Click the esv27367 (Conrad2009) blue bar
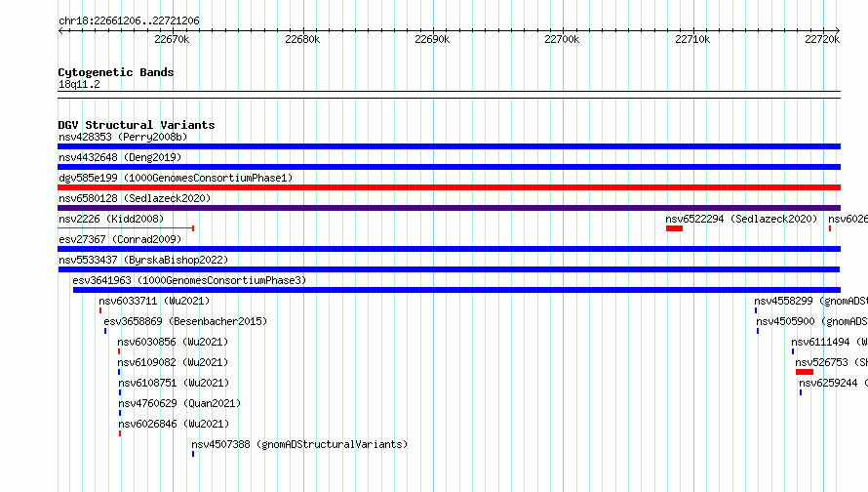The width and height of the screenshot is (868, 492). click(449, 249)
